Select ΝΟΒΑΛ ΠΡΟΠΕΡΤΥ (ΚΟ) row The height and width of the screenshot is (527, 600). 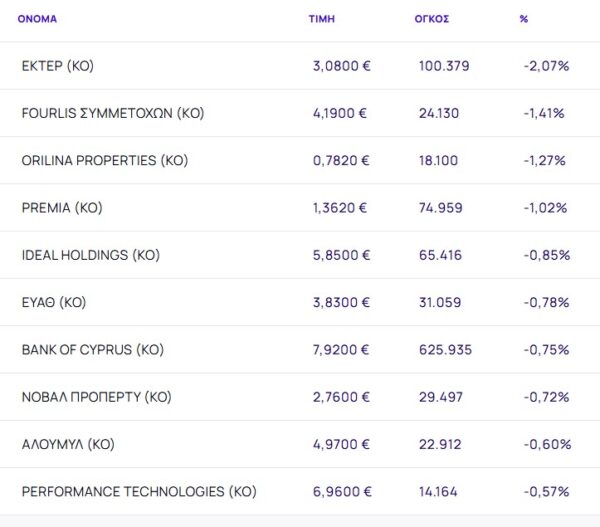click(x=96, y=397)
